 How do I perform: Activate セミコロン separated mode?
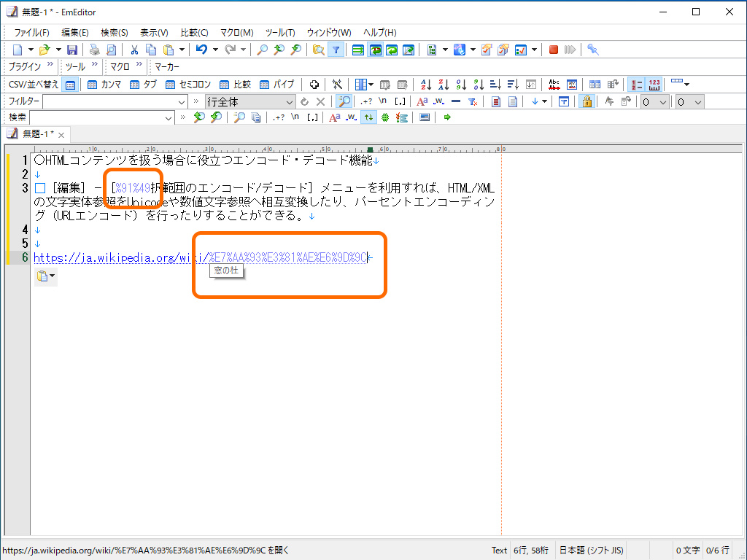point(169,84)
